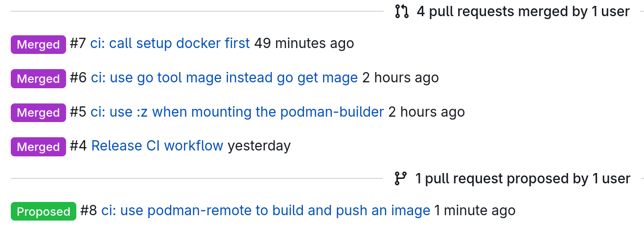Open the podman-builder :z mounting pull request

237,112
